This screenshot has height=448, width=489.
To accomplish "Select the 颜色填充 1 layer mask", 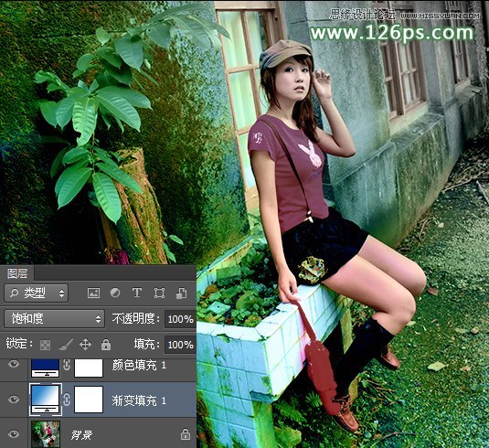I will 89,368.
